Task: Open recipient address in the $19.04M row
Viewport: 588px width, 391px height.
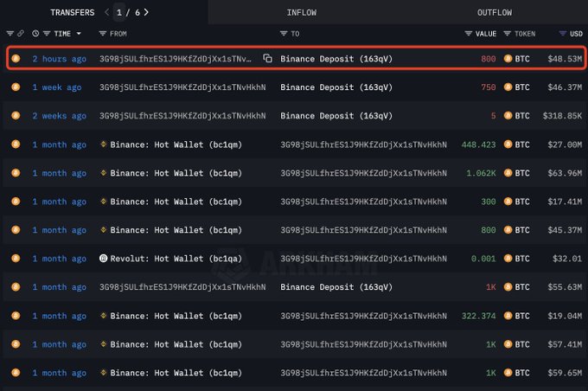Action: [x=364, y=316]
